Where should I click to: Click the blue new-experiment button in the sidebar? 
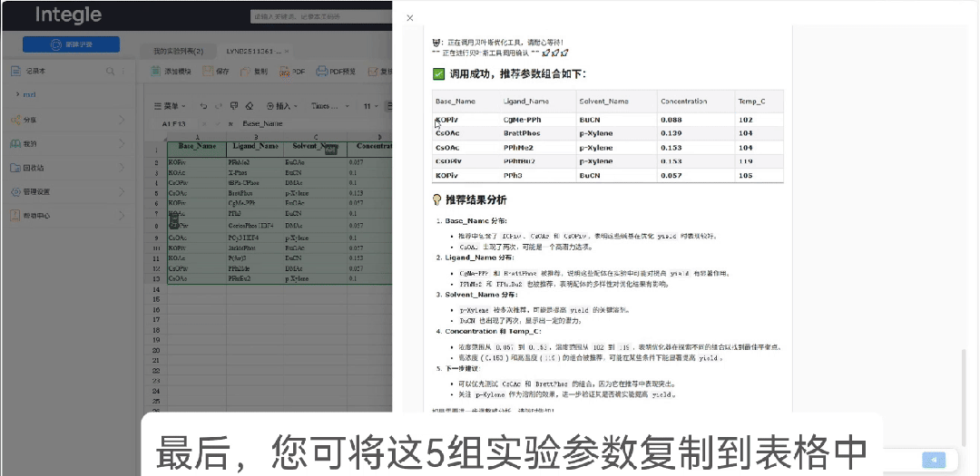[71, 44]
